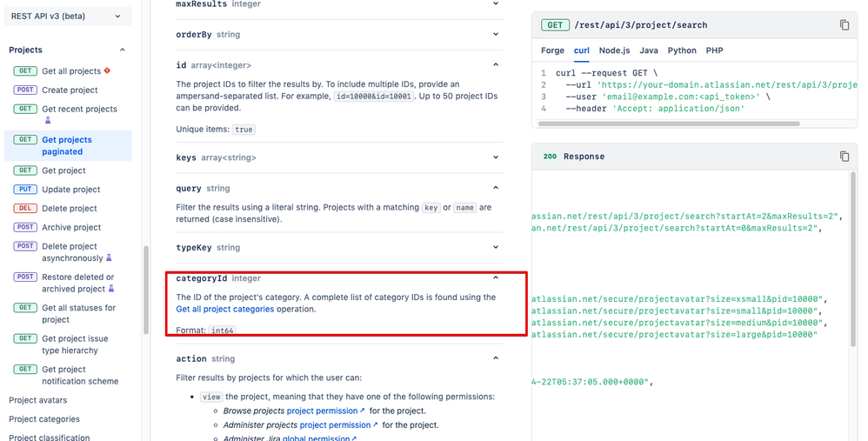This screenshot has width=868, height=441.
Task: Switch to the Python code tab
Action: point(682,50)
